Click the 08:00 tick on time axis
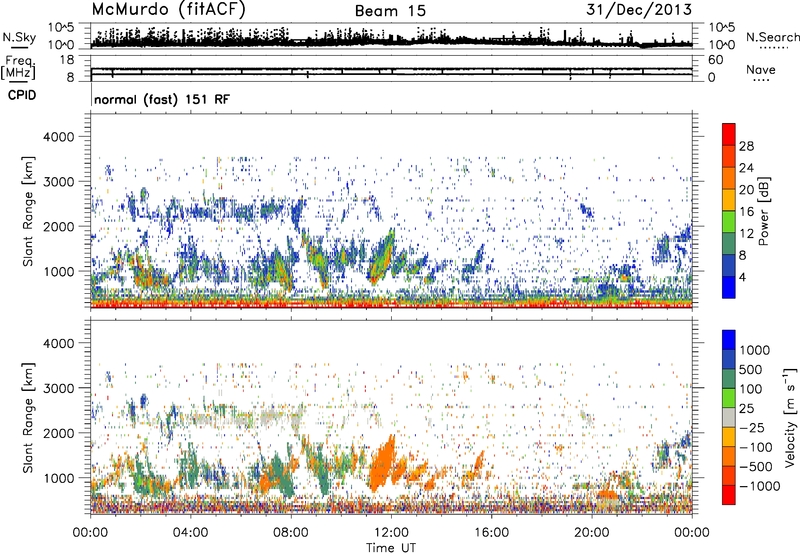Image resolution: width=800 pixels, height=554 pixels. coord(291,533)
